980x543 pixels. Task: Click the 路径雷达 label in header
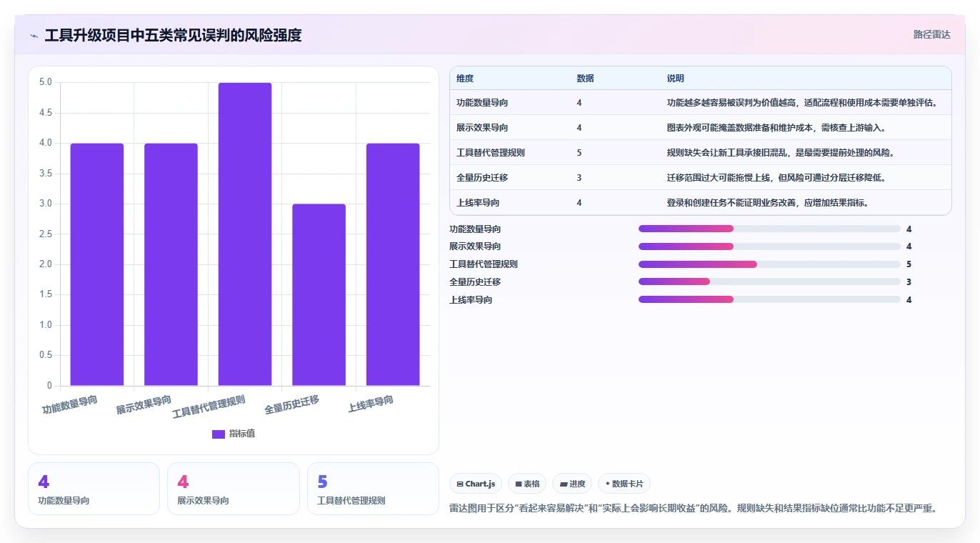coord(931,34)
